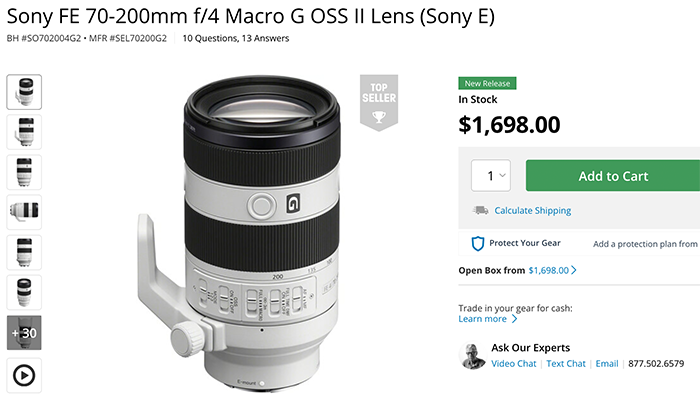Click the chevron beside Learn more

tap(514, 319)
